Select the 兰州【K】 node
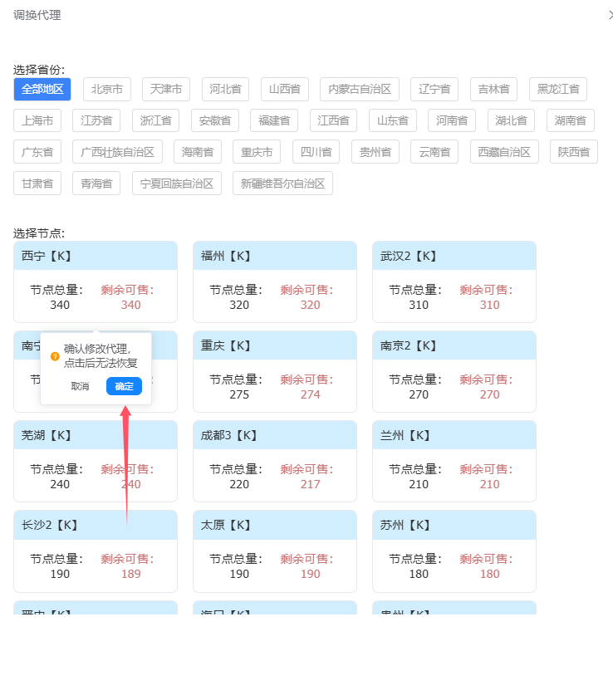 pos(454,461)
